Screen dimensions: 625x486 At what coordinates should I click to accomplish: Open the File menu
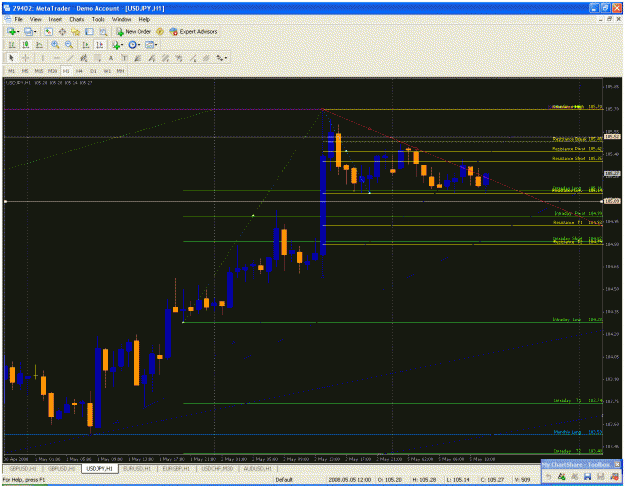19,19
